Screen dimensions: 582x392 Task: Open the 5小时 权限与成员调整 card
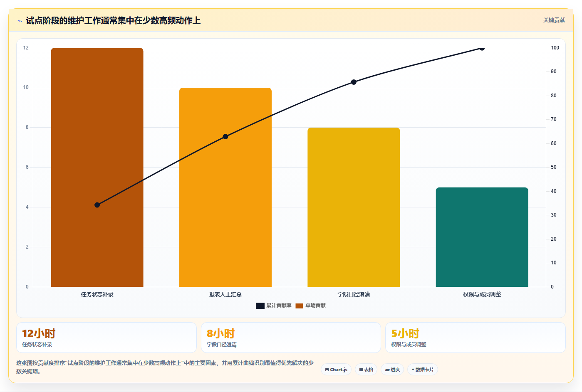click(476, 338)
